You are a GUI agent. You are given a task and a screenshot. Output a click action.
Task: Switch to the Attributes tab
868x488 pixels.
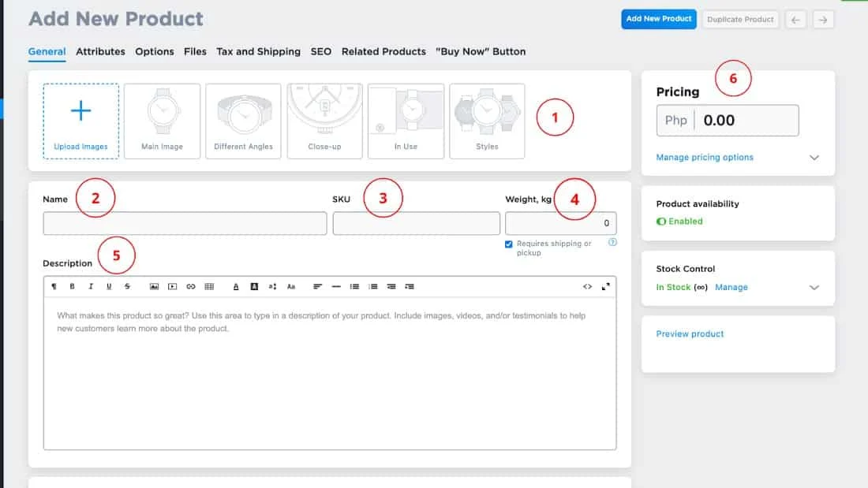100,51
